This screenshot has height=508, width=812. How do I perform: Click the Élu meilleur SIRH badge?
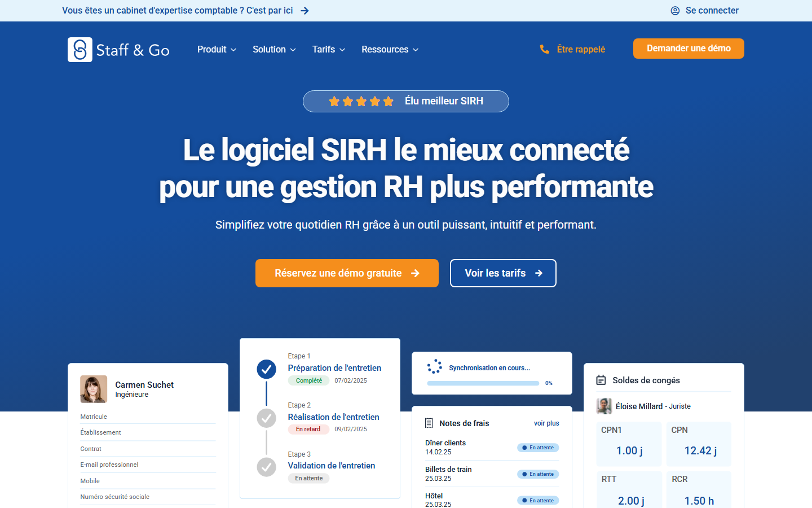tap(406, 101)
